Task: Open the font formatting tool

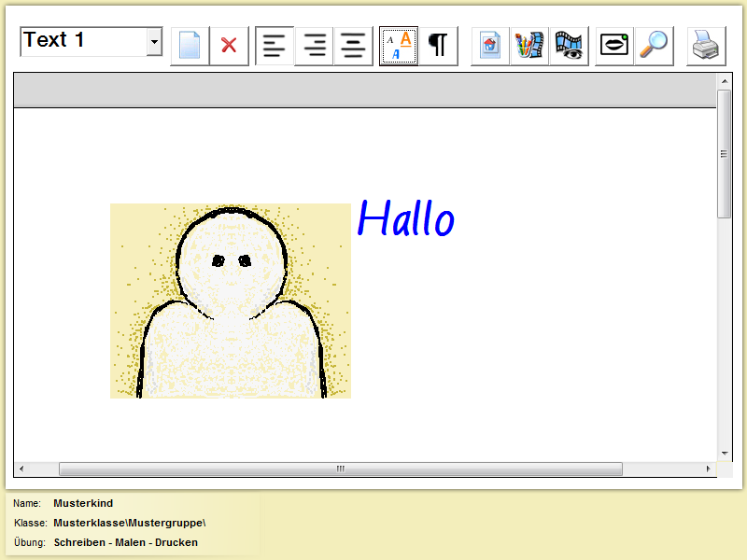Action: (399, 45)
